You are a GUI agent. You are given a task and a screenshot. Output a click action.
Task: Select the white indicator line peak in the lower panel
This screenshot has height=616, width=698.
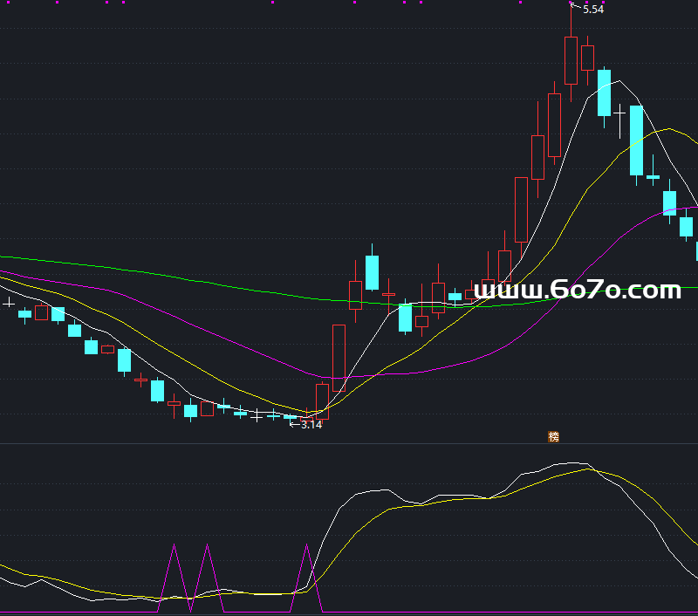[x=574, y=463]
